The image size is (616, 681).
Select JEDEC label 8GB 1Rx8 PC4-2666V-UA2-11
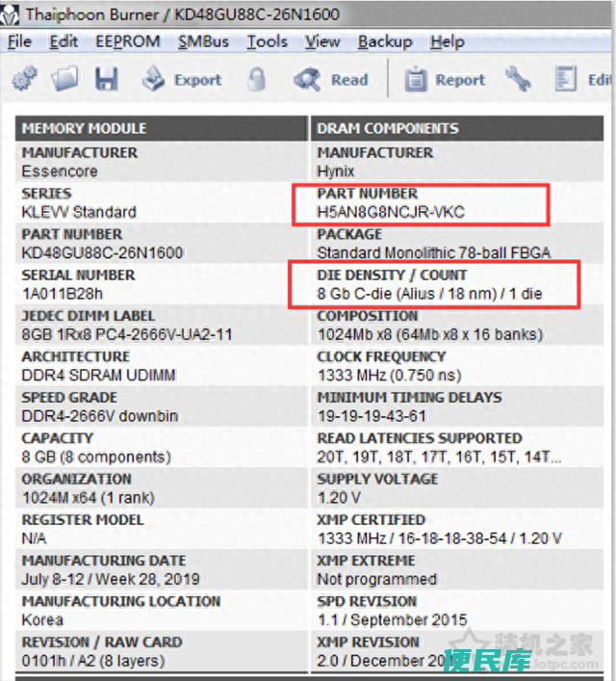coord(127,334)
